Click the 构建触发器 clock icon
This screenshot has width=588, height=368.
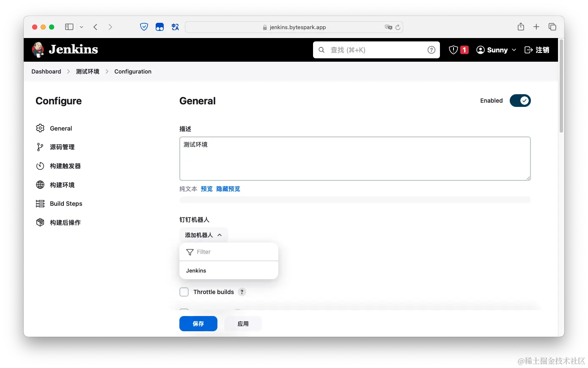[40, 166]
